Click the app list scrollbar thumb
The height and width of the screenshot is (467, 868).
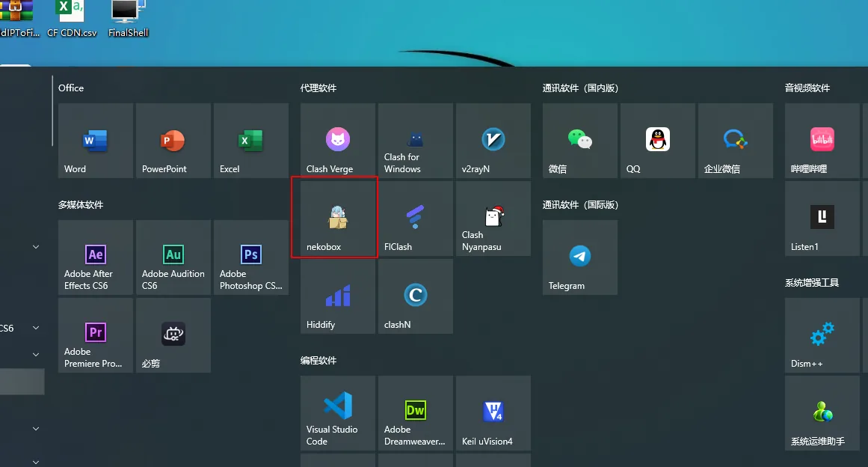[52, 111]
